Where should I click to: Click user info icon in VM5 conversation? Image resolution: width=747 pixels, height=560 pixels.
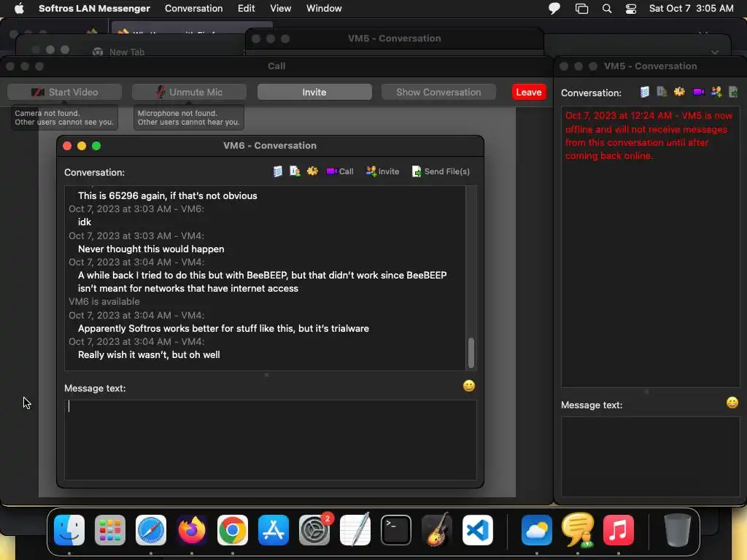tap(662, 92)
